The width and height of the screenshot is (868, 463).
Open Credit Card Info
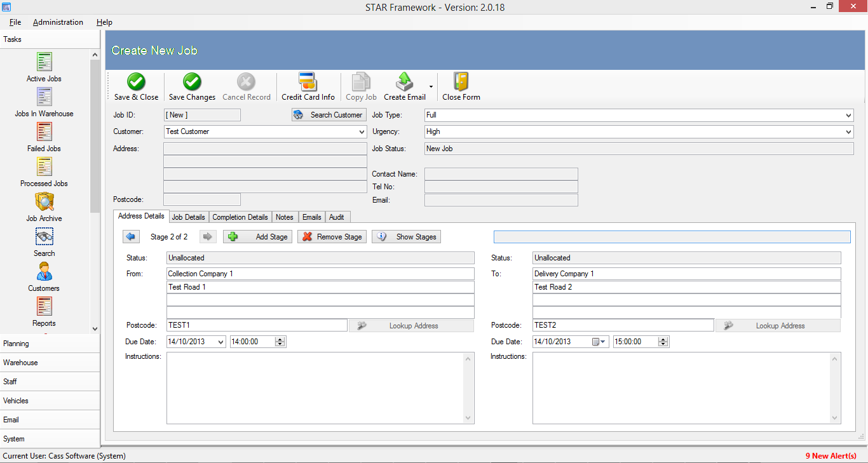point(308,87)
